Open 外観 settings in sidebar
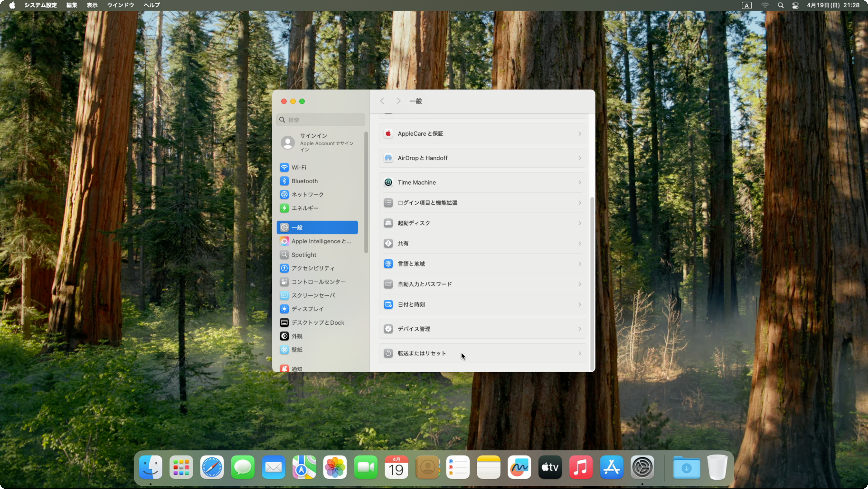The width and height of the screenshot is (868, 489). tap(317, 336)
